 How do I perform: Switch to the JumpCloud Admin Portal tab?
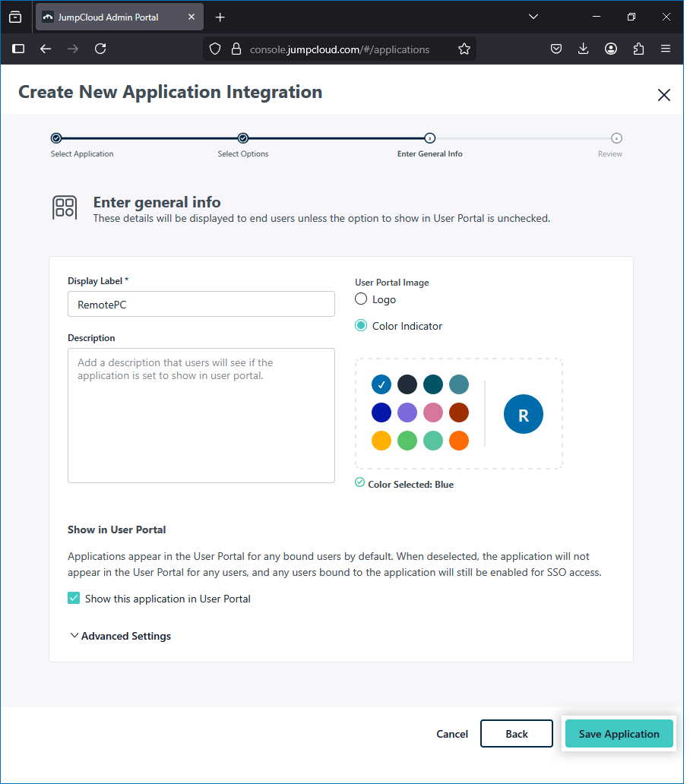coord(114,17)
